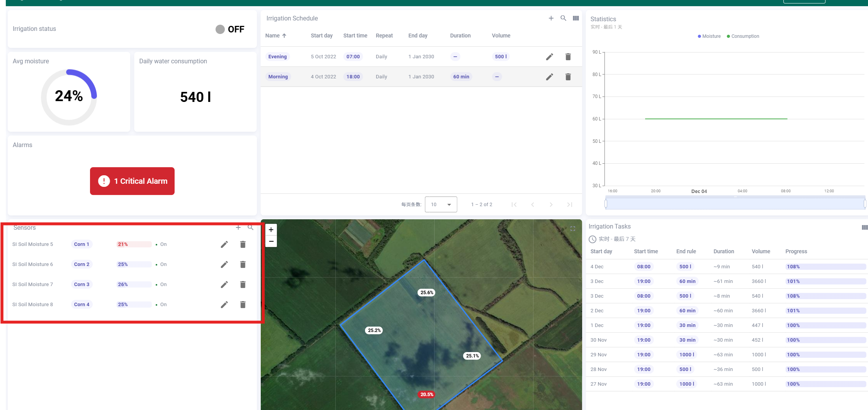This screenshot has width=868, height=410.
Task: Search the Irrigation Schedule table
Action: coord(563,18)
